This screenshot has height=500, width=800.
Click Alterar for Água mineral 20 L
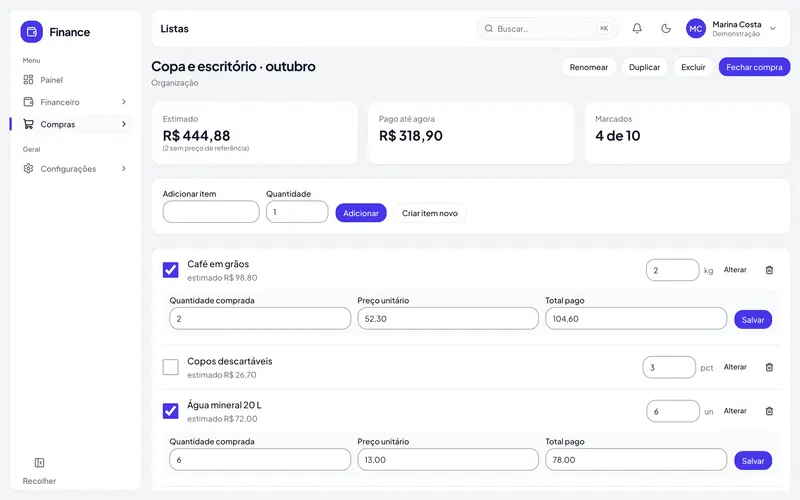tap(735, 411)
